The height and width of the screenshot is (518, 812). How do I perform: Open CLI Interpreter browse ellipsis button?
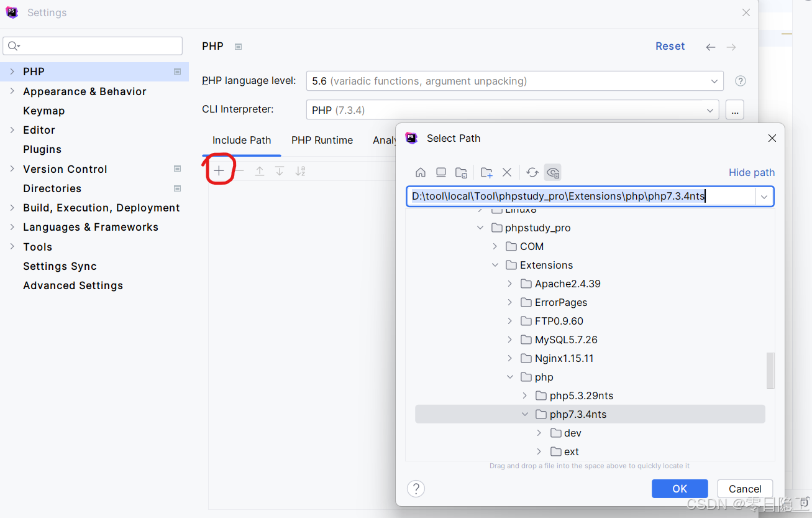tap(734, 110)
